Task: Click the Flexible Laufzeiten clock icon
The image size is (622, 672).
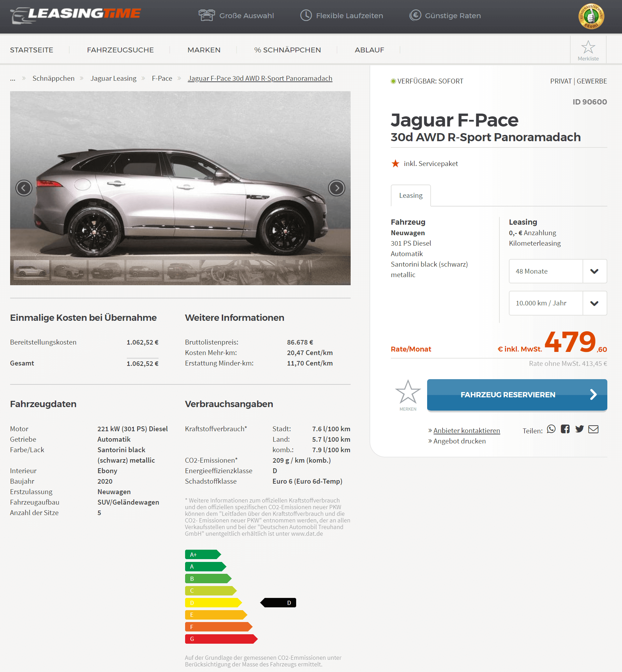Action: click(x=306, y=15)
